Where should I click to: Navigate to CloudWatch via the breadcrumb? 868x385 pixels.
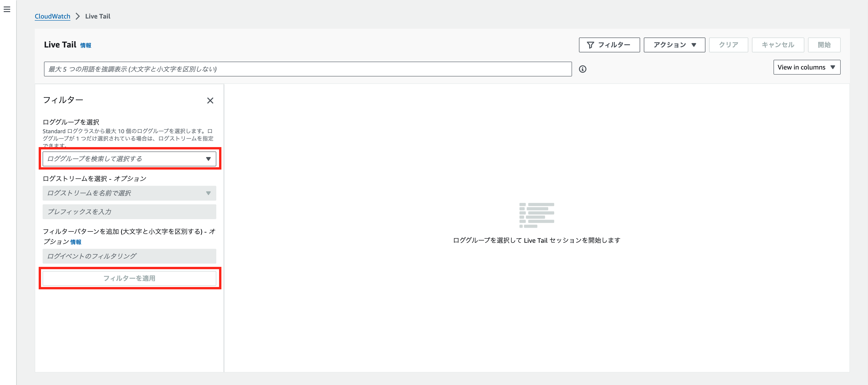(x=52, y=16)
